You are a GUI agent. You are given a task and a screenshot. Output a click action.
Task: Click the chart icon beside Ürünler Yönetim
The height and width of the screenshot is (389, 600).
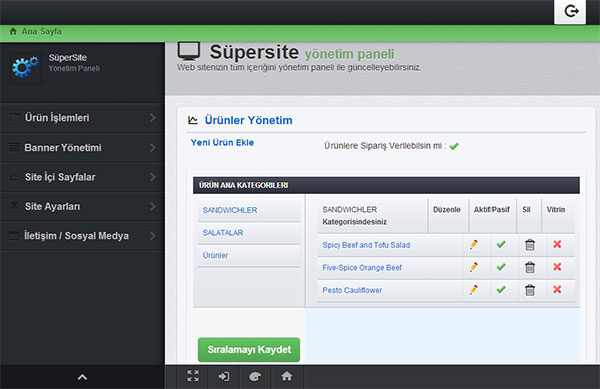coord(193,120)
